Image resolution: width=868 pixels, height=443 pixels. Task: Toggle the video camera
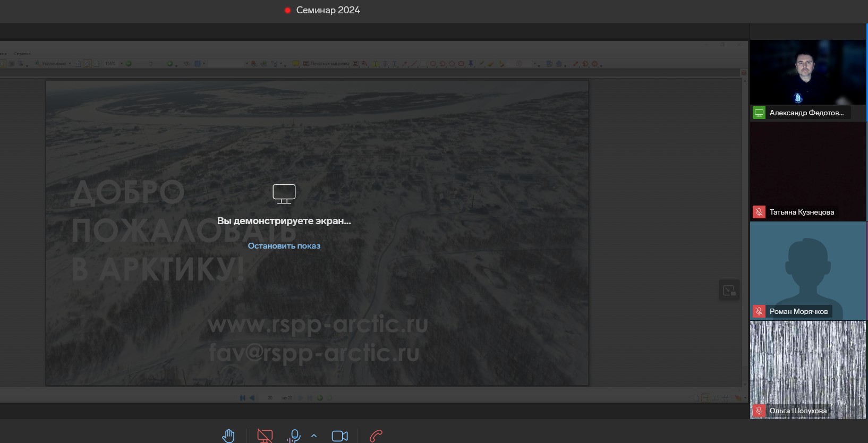click(340, 436)
